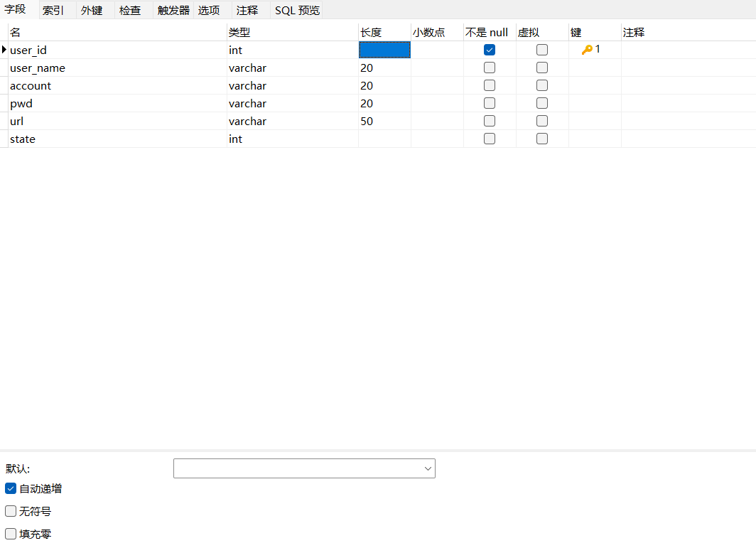Check the 填充零 zerofill option
The width and height of the screenshot is (756, 548).
pyautogui.click(x=11, y=534)
